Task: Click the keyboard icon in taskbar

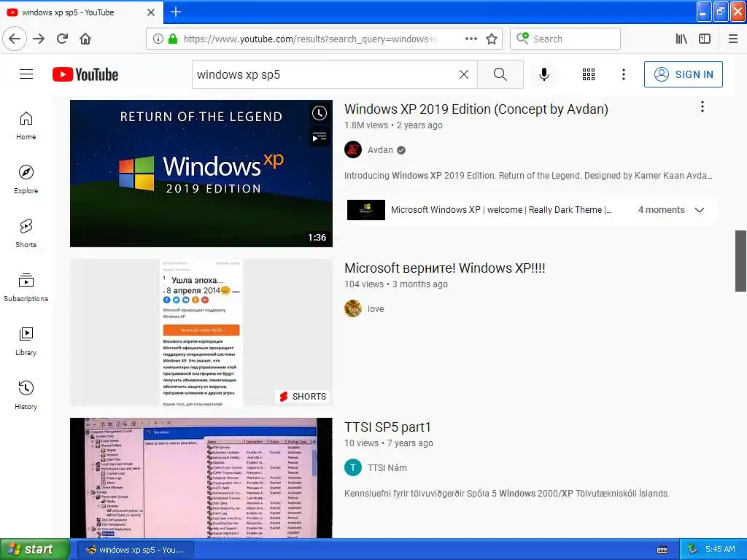Action: 662,550
